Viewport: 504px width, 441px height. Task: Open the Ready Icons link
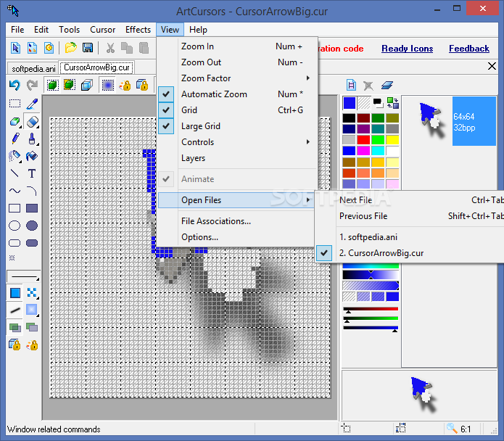coord(408,49)
